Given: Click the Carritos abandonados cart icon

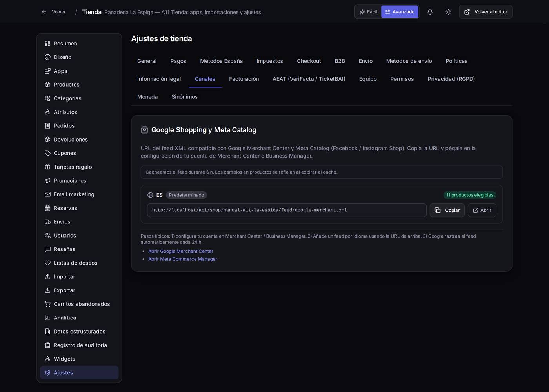Looking at the screenshot, I should point(47,304).
